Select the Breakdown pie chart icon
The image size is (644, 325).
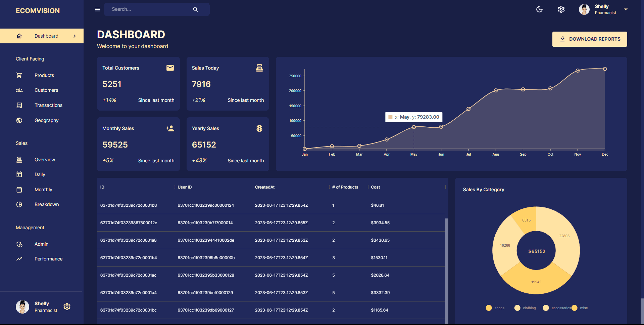(x=19, y=204)
